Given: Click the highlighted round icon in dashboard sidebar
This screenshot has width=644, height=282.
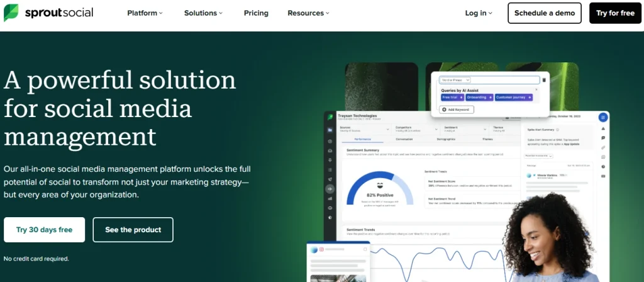Looking at the screenshot, I should [330, 189].
